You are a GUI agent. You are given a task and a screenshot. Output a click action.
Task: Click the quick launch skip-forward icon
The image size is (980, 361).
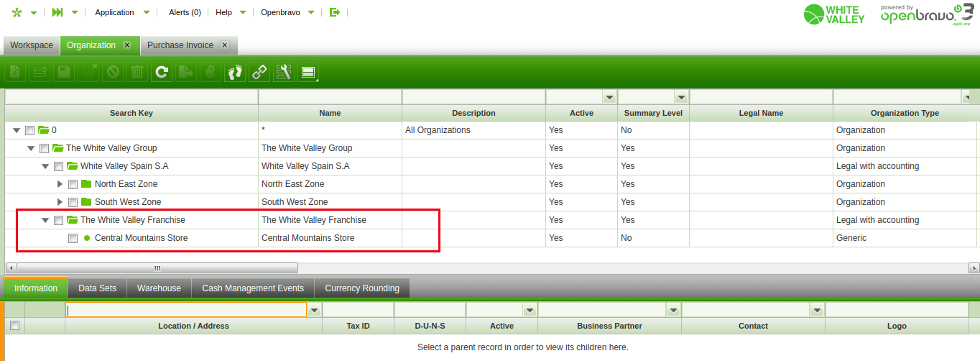pyautogui.click(x=57, y=12)
